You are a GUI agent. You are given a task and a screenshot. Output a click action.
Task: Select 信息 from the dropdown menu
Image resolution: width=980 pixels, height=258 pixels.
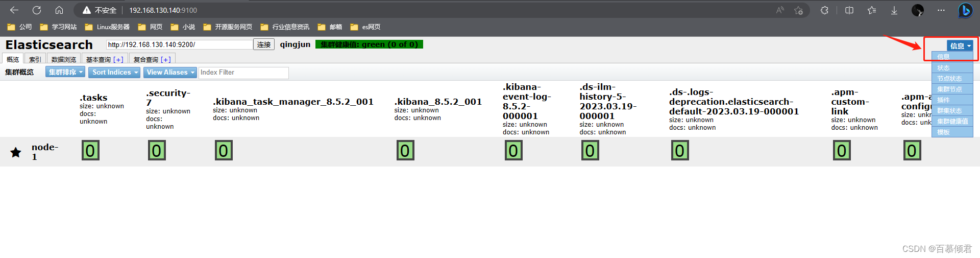point(952,57)
